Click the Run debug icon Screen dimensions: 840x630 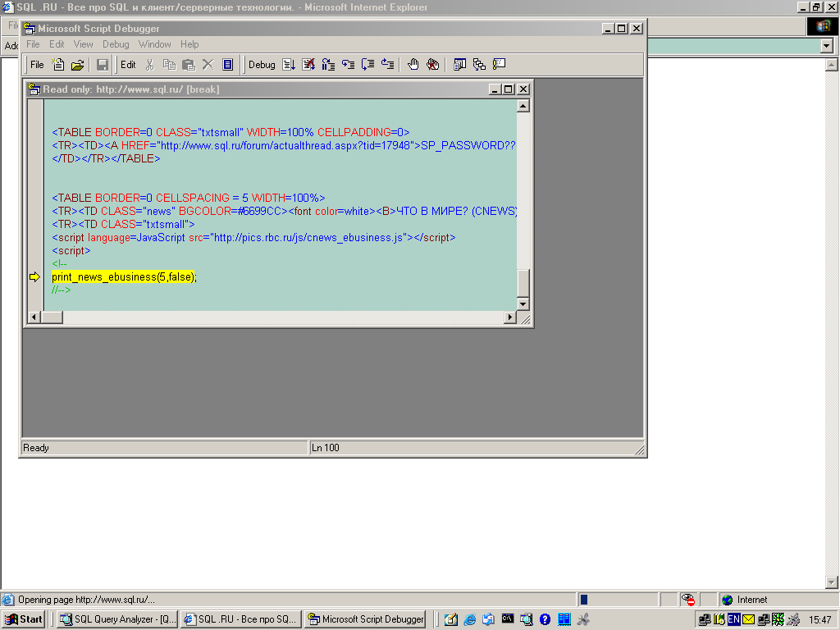click(x=289, y=65)
